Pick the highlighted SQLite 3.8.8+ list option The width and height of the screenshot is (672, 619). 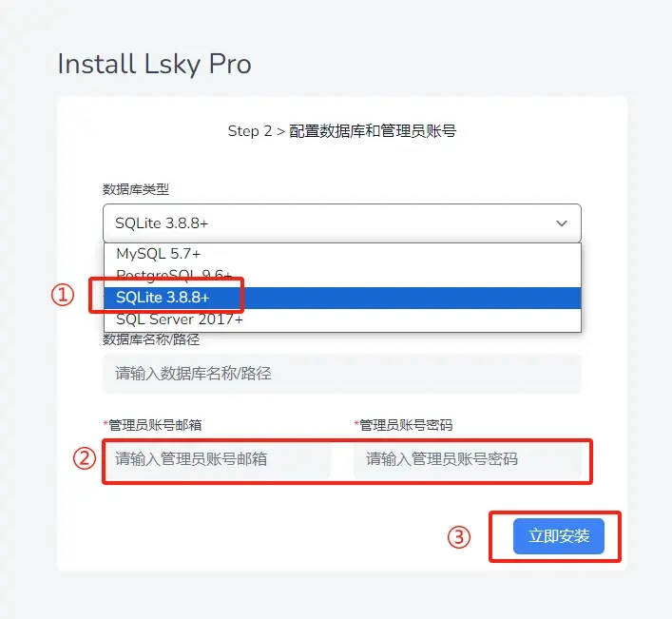342,298
